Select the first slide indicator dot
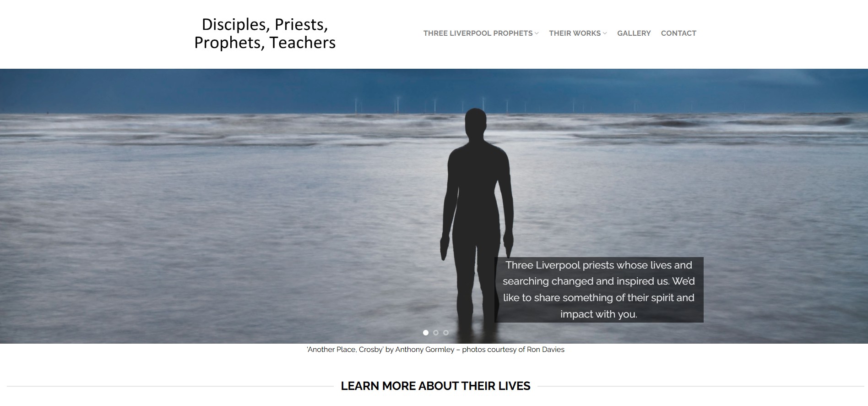868x406 pixels. pyautogui.click(x=426, y=333)
